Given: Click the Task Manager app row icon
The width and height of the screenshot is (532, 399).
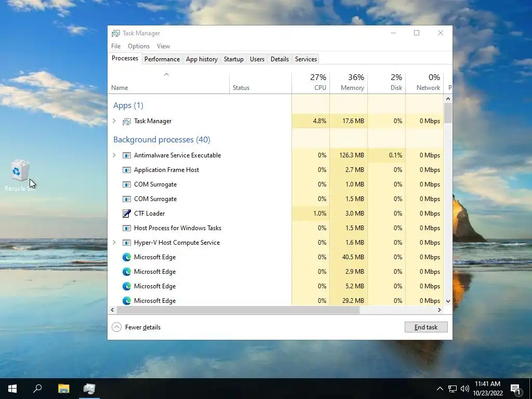Looking at the screenshot, I should (127, 121).
